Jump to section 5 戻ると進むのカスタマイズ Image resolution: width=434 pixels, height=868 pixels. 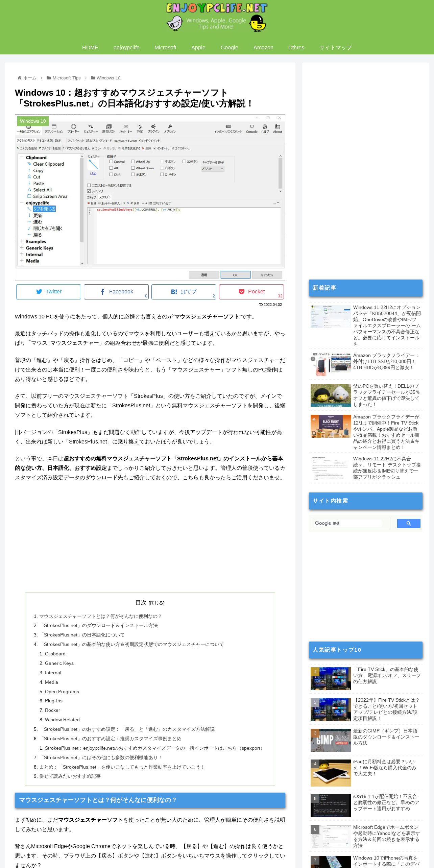127,729
